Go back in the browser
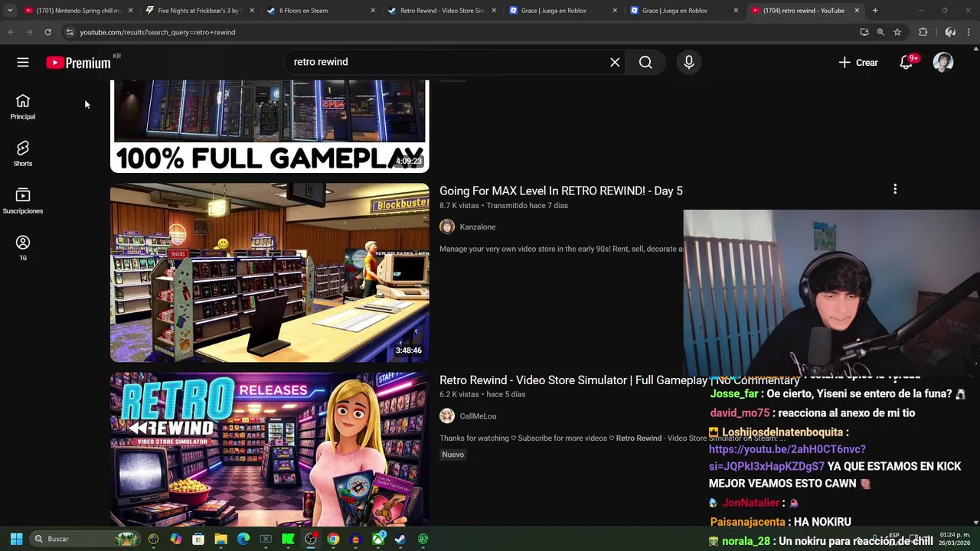The width and height of the screenshot is (980, 551). click(x=11, y=32)
